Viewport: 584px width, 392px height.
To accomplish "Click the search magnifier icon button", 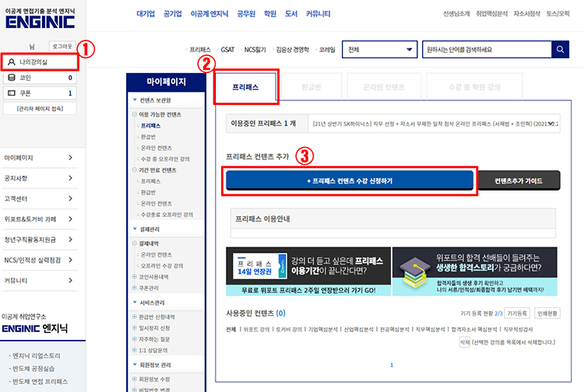I will [561, 50].
